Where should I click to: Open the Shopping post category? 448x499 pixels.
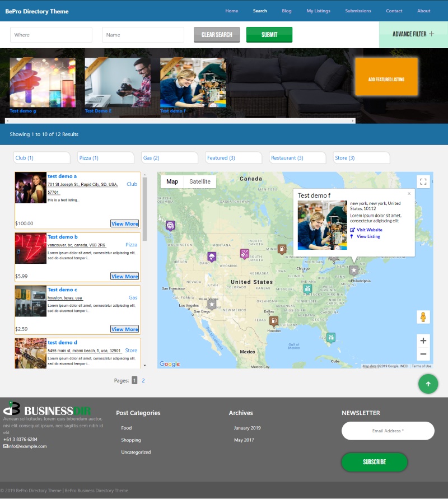tap(131, 440)
